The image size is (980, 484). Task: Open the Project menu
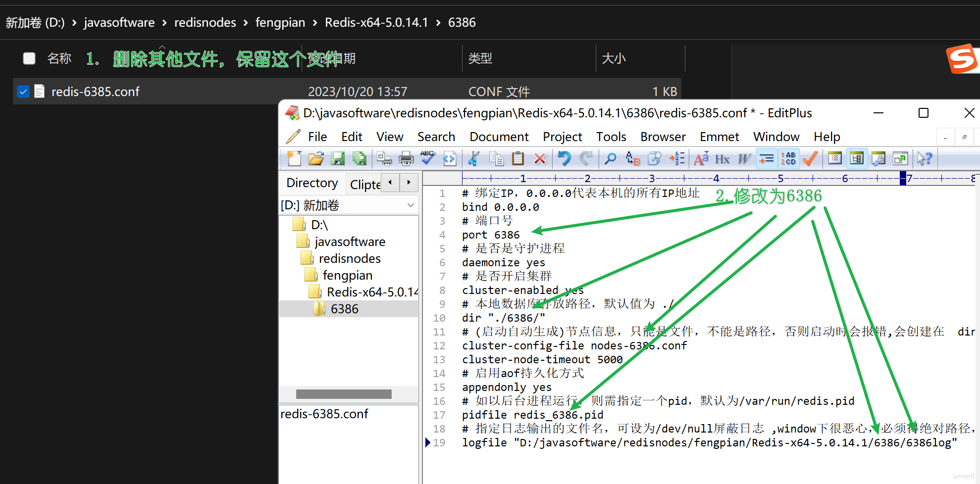(563, 137)
